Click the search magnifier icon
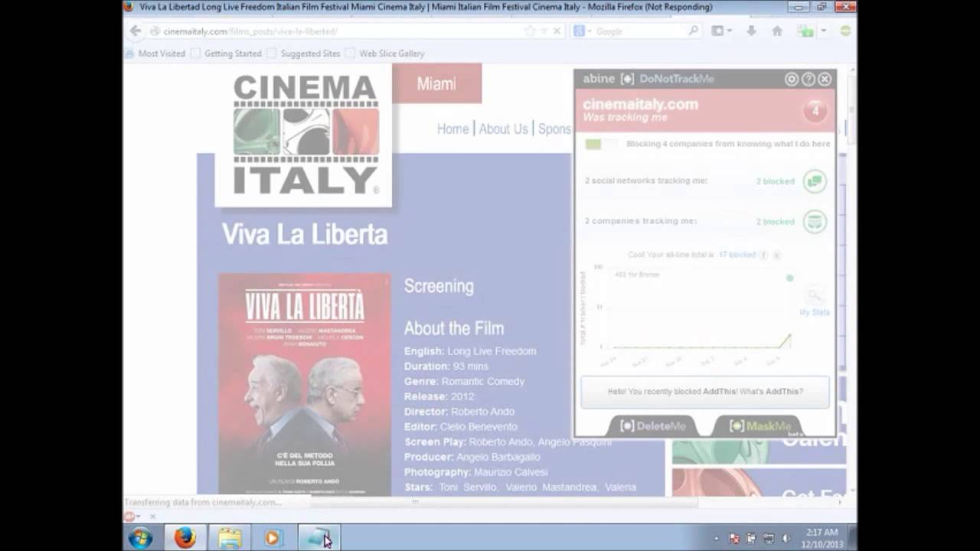980x551 pixels. pos(694,31)
